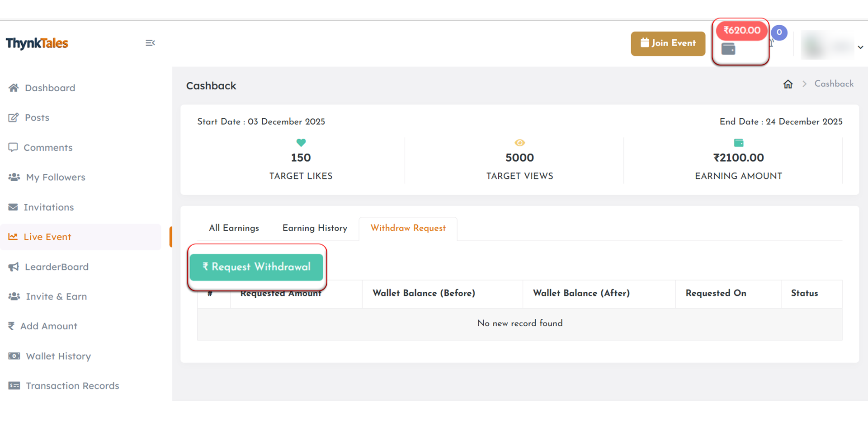Select the Withdraw Request tab
The image size is (868, 421).
click(x=408, y=228)
